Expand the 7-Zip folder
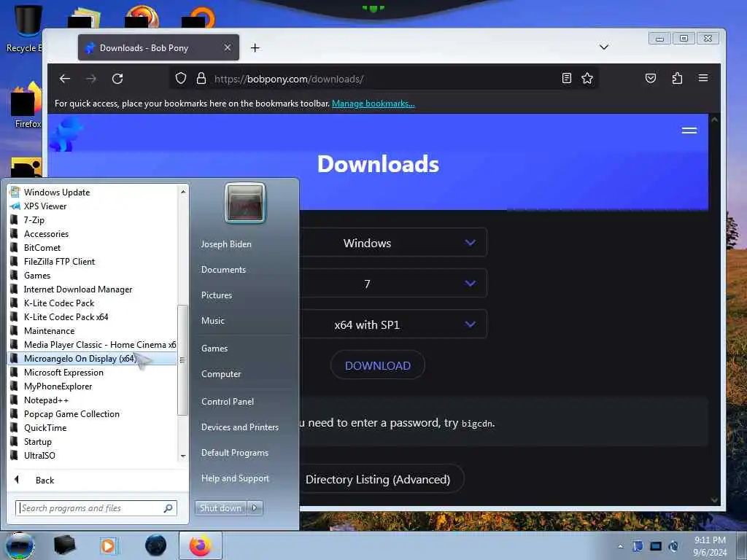The width and height of the screenshot is (747, 560). pos(93,219)
